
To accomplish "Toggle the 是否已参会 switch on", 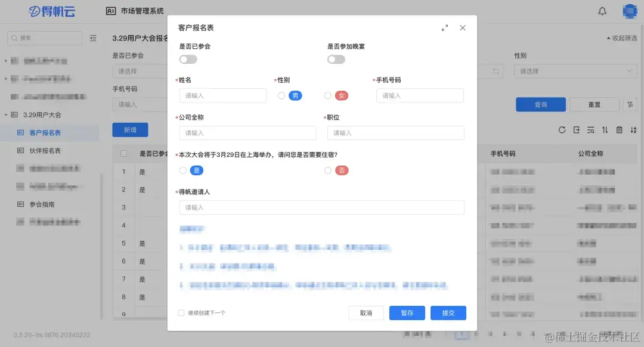I will (188, 59).
